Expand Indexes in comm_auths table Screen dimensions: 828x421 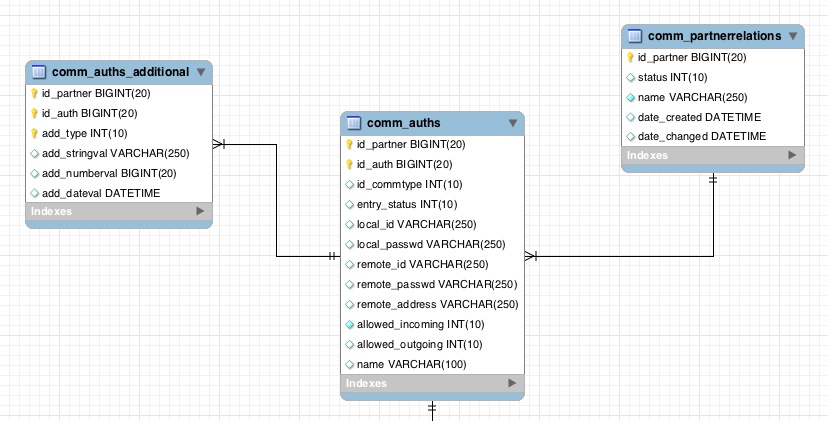click(x=512, y=383)
